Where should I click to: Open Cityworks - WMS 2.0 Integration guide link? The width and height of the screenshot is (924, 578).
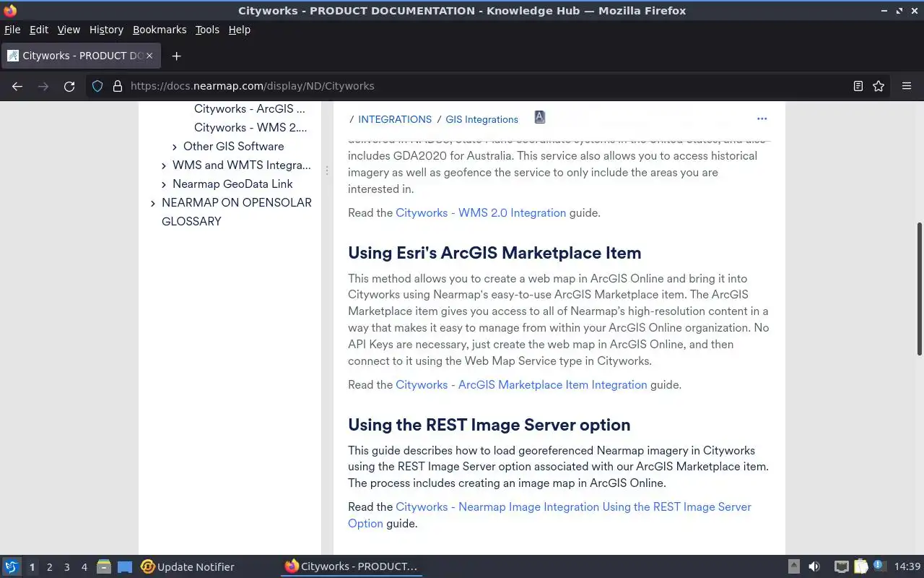coord(481,212)
